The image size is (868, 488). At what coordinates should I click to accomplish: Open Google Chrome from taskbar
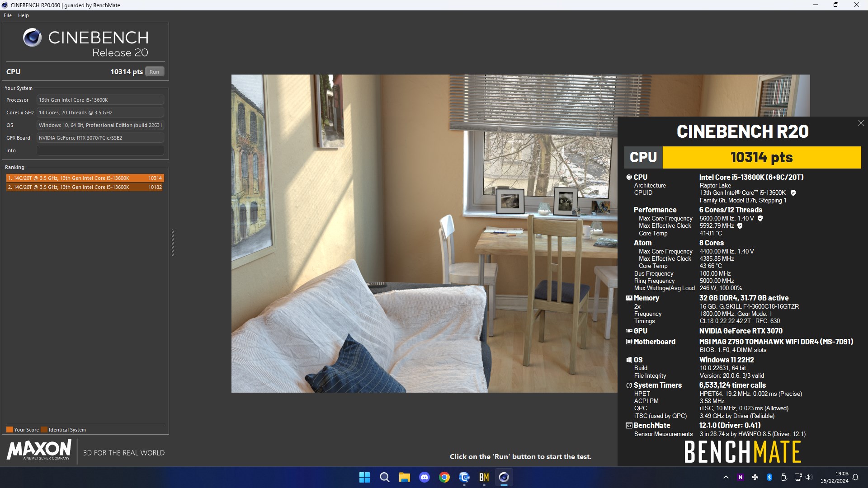pyautogui.click(x=444, y=477)
